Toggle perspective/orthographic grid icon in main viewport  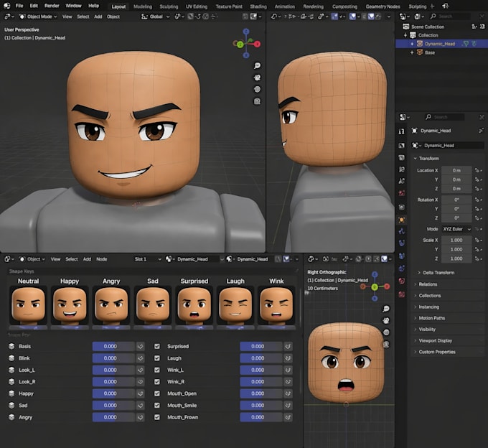click(x=257, y=101)
